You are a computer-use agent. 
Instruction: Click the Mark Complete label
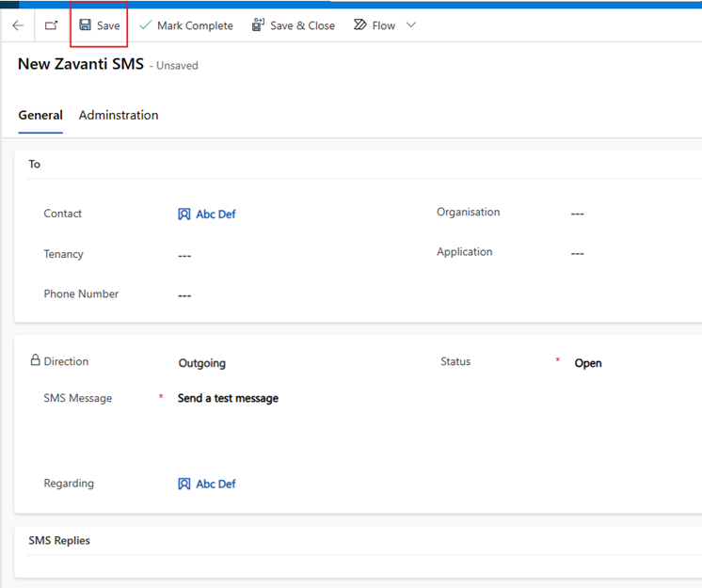(x=195, y=26)
